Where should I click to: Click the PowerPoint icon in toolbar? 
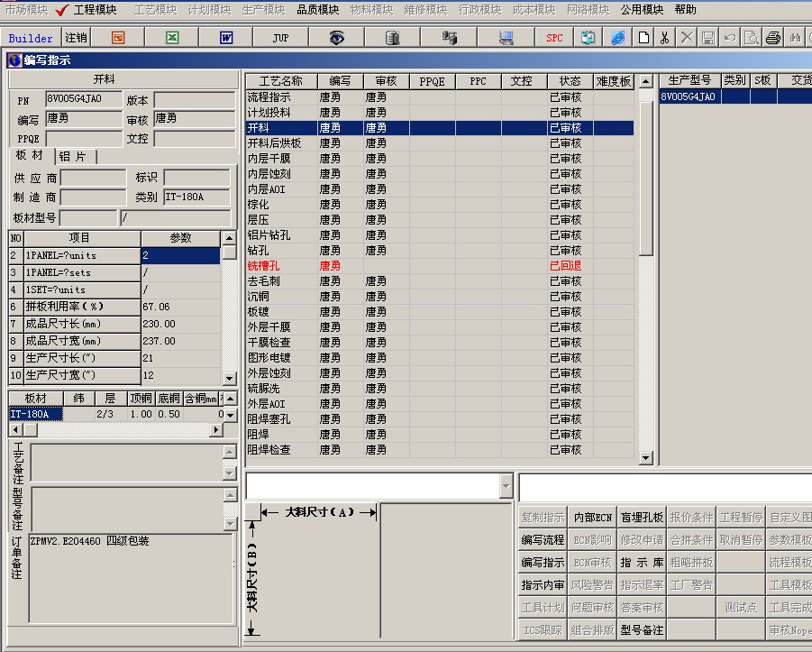118,38
